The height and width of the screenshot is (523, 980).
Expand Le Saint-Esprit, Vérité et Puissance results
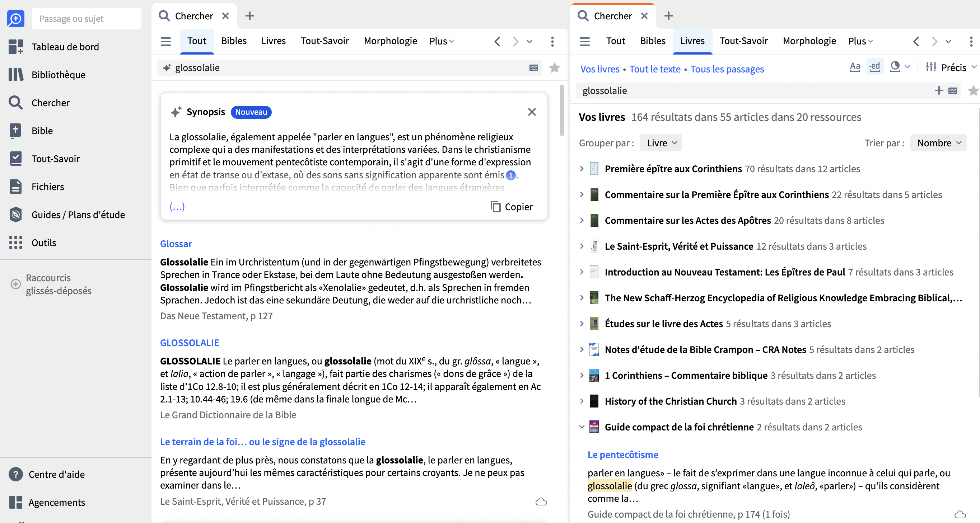click(582, 246)
